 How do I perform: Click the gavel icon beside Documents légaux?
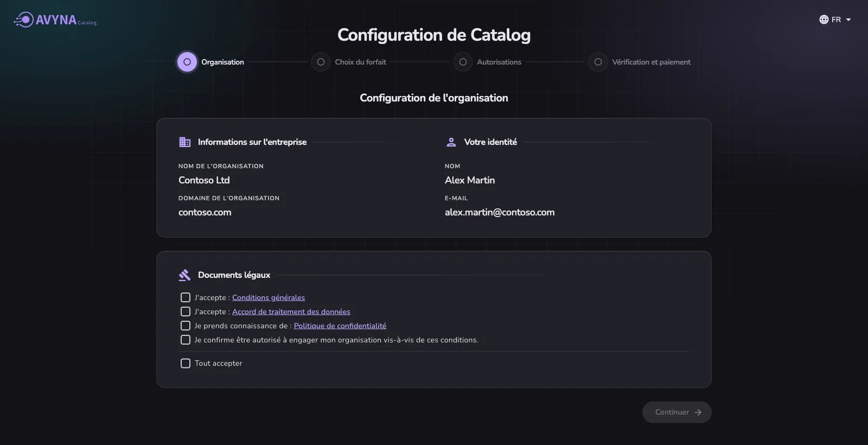click(184, 275)
